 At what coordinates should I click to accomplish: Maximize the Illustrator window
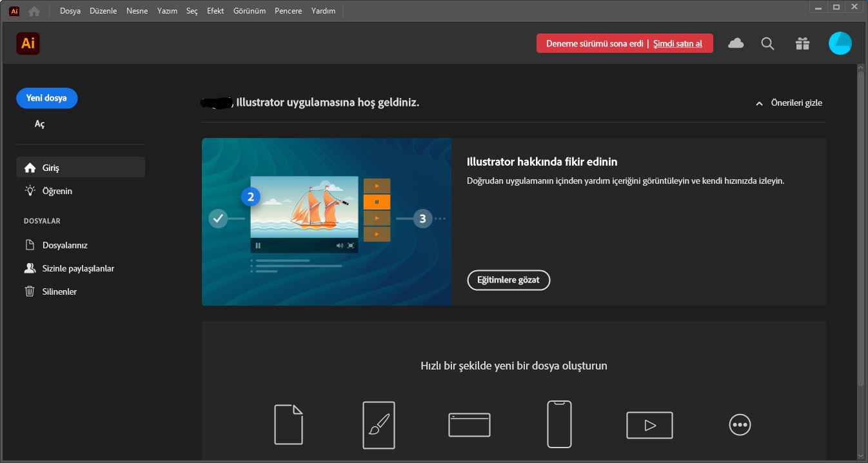(836, 6)
